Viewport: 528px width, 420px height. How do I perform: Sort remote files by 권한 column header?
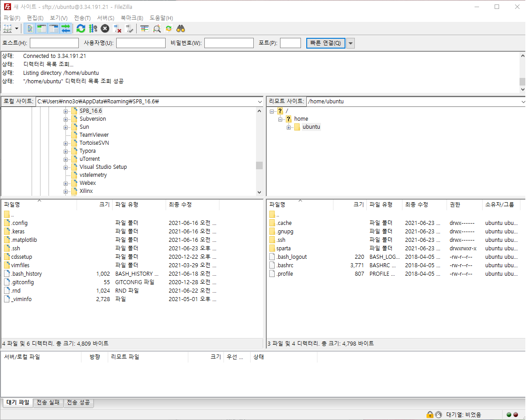pyautogui.click(x=465, y=204)
